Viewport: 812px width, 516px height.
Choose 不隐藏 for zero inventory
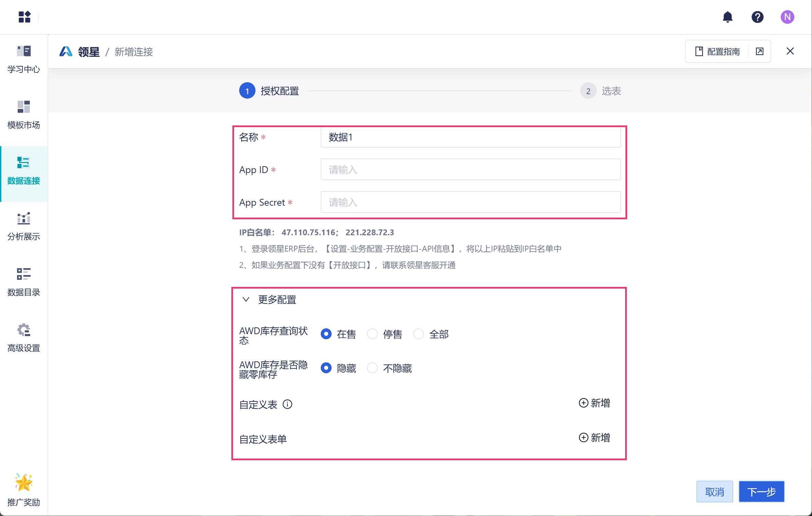pyautogui.click(x=372, y=368)
